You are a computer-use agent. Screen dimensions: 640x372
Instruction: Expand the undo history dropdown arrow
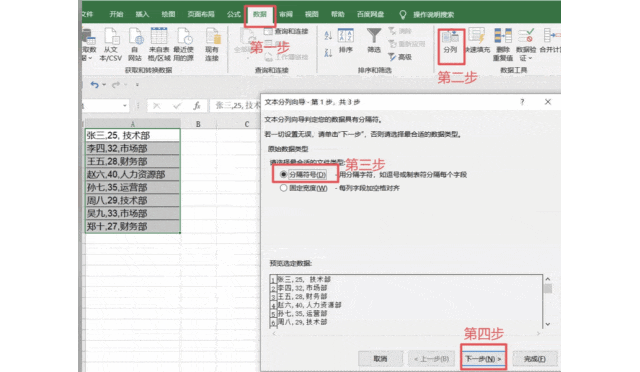(x=104, y=85)
